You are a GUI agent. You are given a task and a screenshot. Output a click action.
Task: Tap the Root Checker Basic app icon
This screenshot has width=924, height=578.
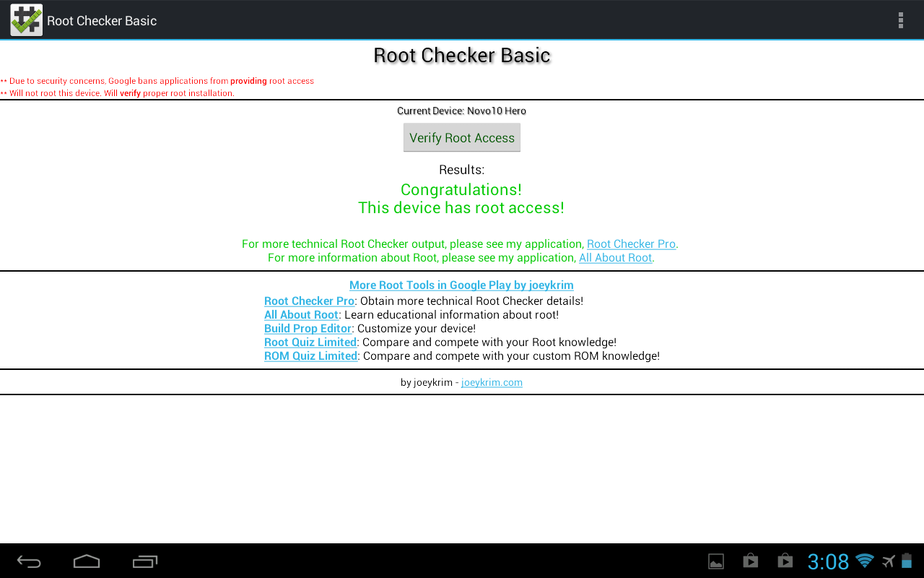(x=26, y=20)
